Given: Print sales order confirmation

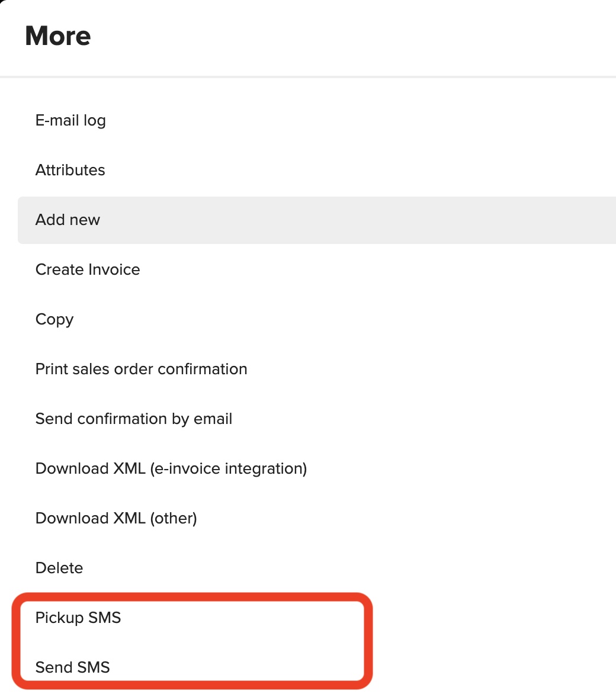Looking at the screenshot, I should click(x=141, y=369).
